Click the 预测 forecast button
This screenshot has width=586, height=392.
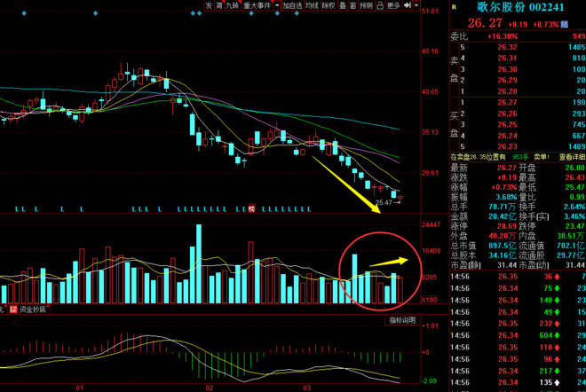click(x=366, y=5)
